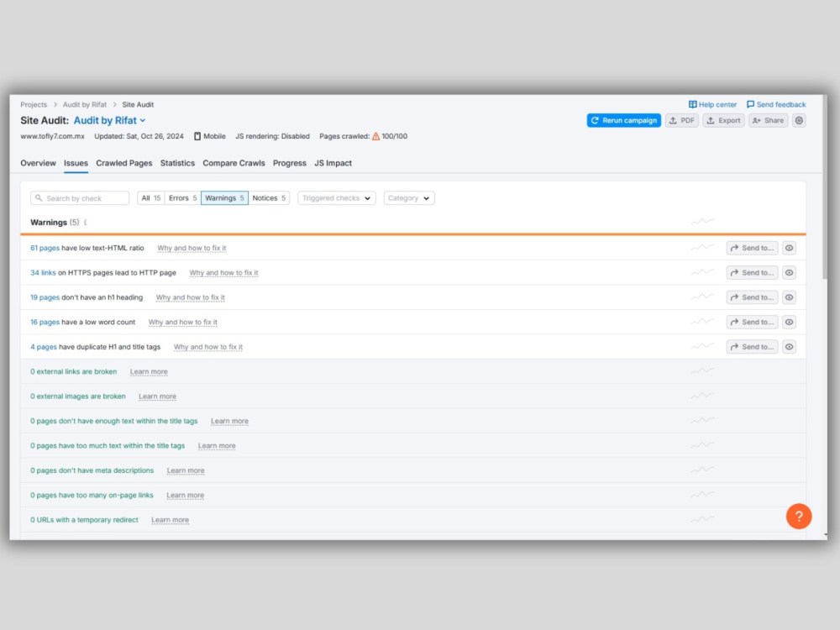Click the pages crawled warning triangle icon

pos(376,136)
